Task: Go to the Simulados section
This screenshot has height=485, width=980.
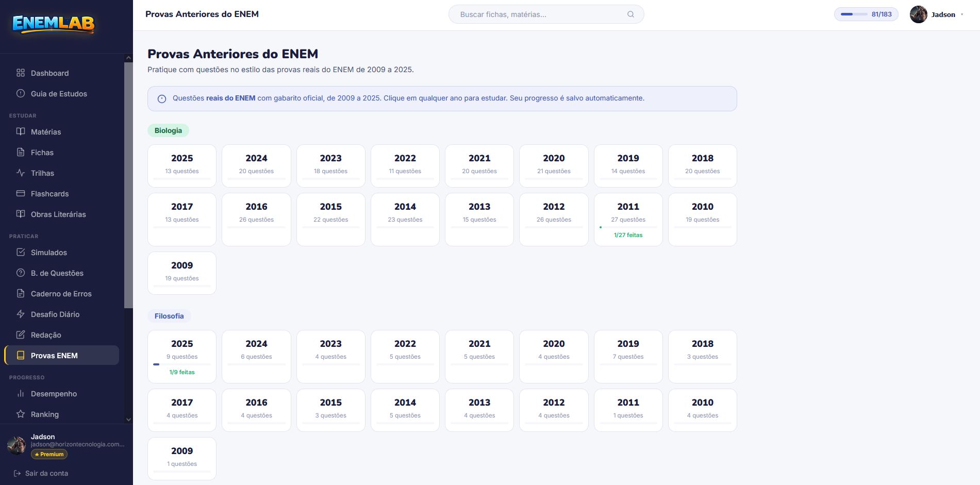Action: point(62,252)
